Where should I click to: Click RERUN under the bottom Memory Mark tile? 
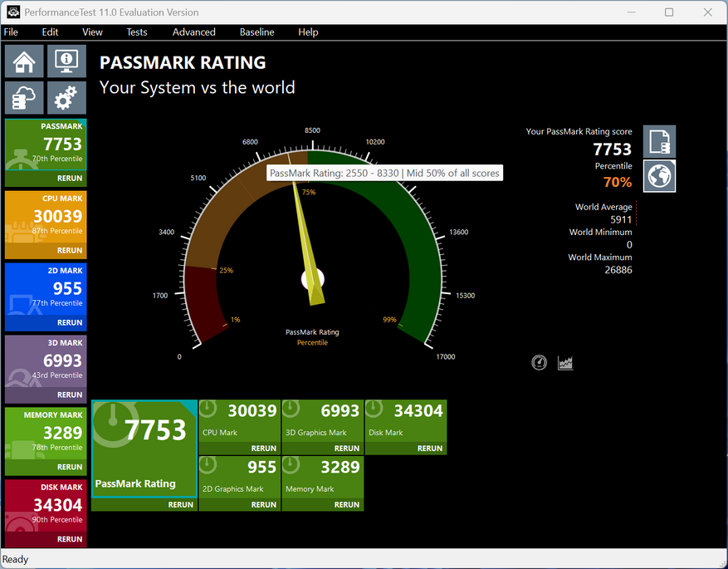pos(347,504)
